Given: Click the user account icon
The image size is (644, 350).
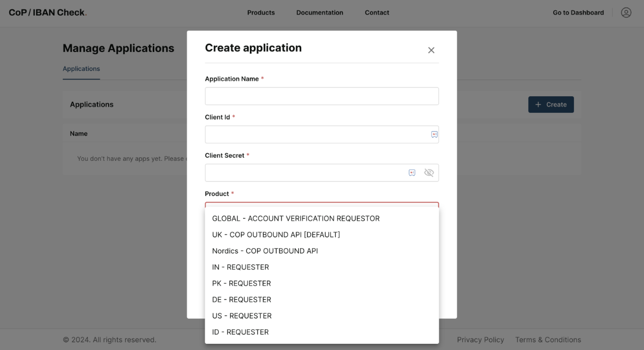Looking at the screenshot, I should pos(626,12).
